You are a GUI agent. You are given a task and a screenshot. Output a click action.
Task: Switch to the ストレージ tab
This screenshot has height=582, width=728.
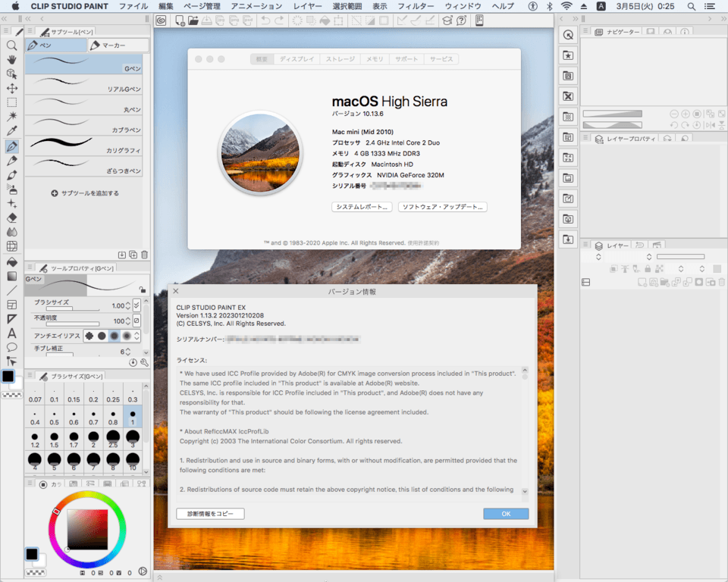[x=340, y=59]
